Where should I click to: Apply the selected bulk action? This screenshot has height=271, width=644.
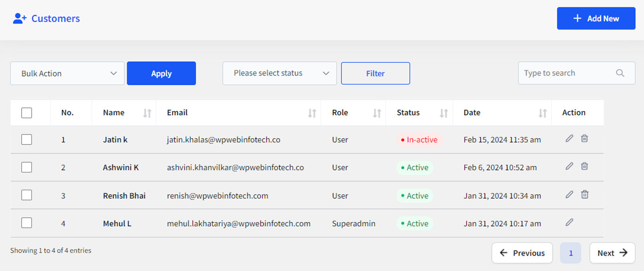(x=161, y=73)
